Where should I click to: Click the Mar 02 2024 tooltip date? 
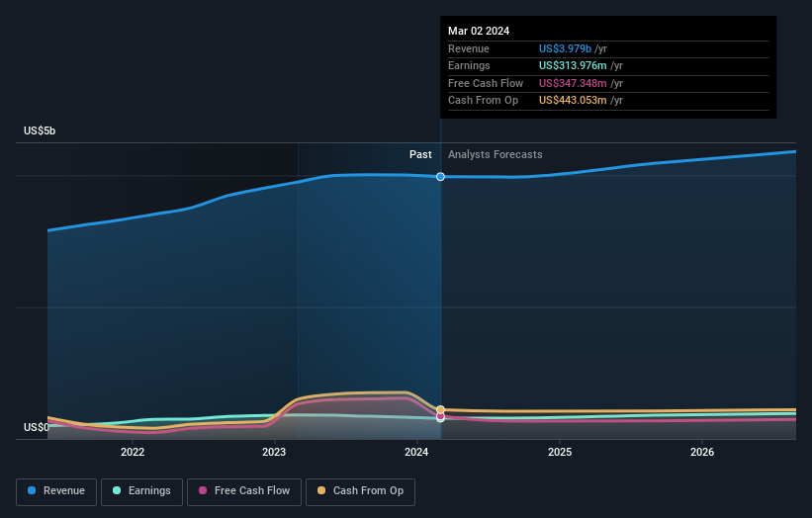point(479,31)
